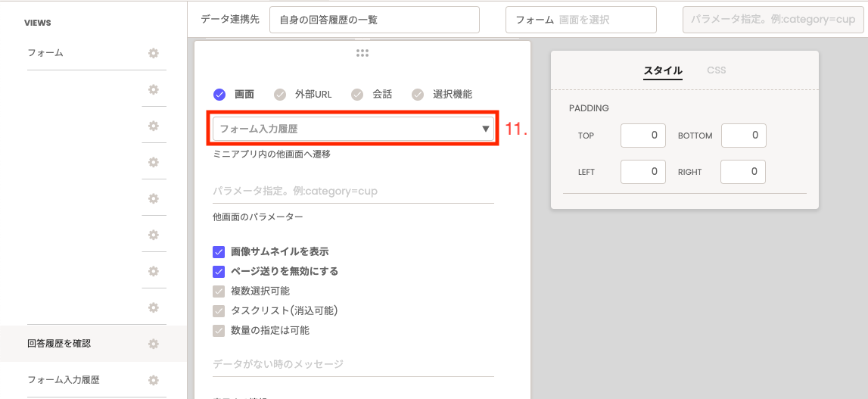This screenshot has height=399, width=868.
Task: Uncheck ページ送りを無効にする checkbox
Action: [x=219, y=272]
